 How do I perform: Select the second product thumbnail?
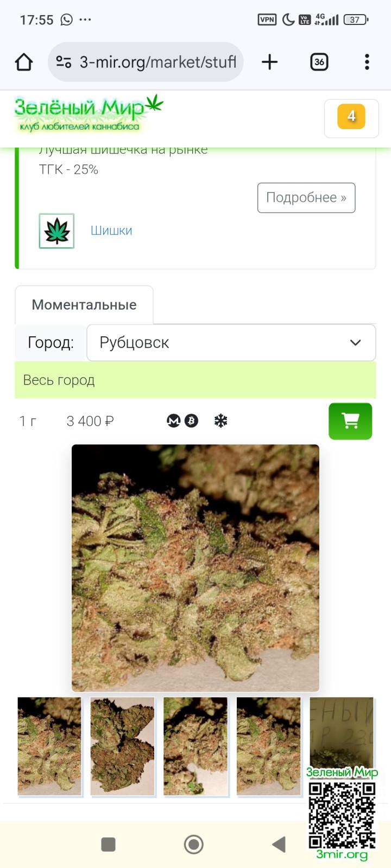click(122, 747)
